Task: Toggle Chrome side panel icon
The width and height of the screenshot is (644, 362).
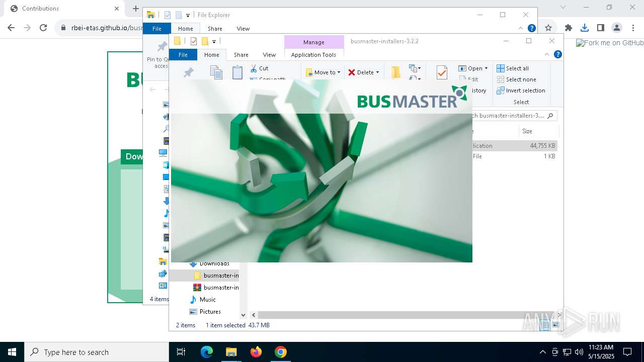Action: pos(600,28)
